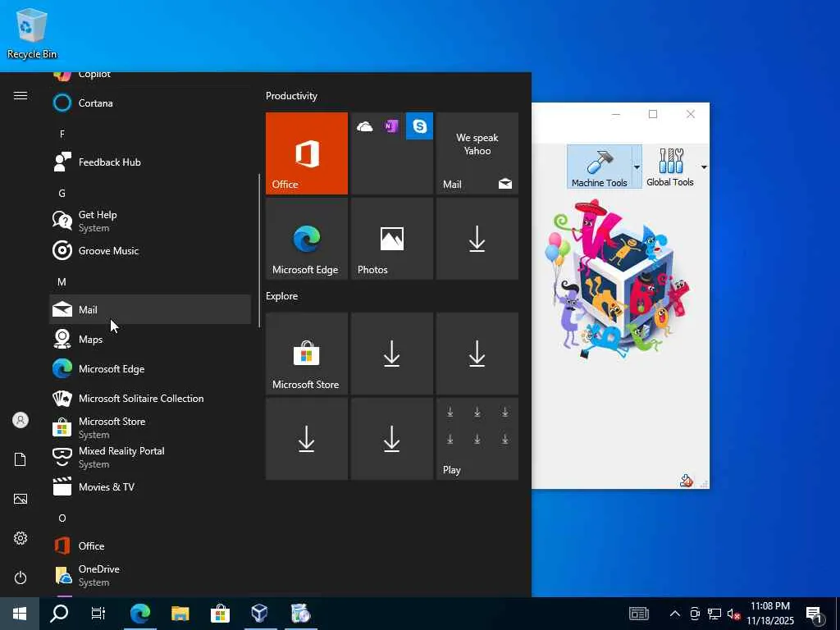
Task: Open the notification Action Center
Action: 815,614
